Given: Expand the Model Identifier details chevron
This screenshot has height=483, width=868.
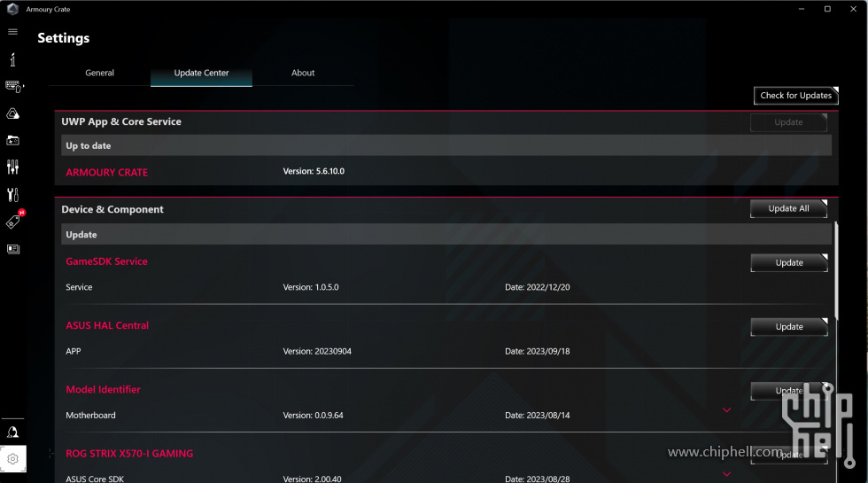Looking at the screenshot, I should (x=727, y=410).
